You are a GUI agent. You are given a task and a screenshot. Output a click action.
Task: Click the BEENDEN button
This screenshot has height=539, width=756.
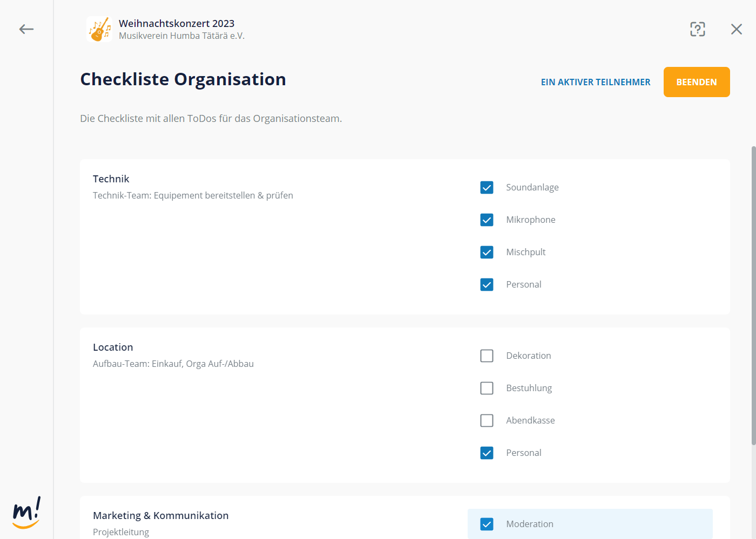697,82
